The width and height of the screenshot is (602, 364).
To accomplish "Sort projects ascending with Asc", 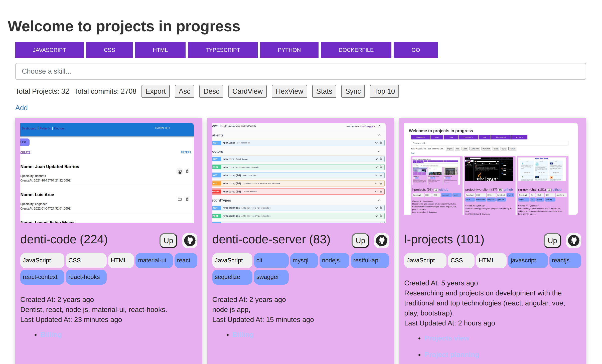I will click(184, 91).
